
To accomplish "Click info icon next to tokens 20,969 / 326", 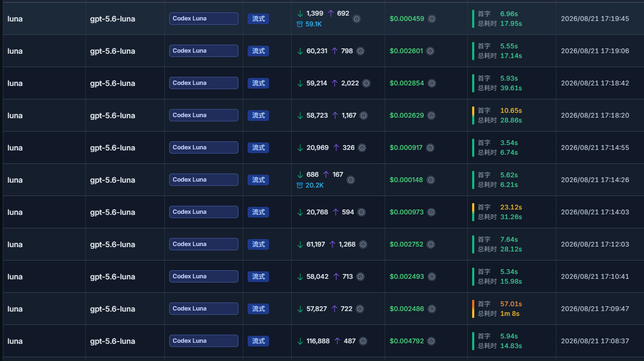I will pyautogui.click(x=362, y=148).
